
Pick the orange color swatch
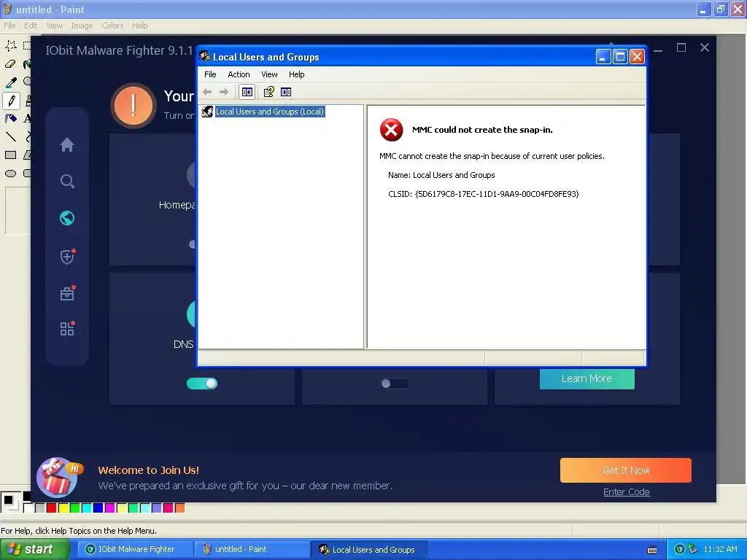click(x=180, y=508)
